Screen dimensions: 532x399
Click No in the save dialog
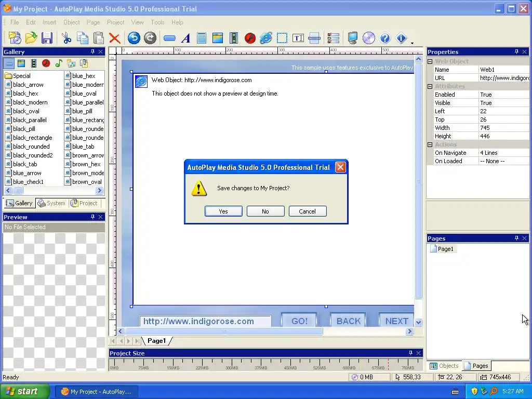[x=265, y=211]
